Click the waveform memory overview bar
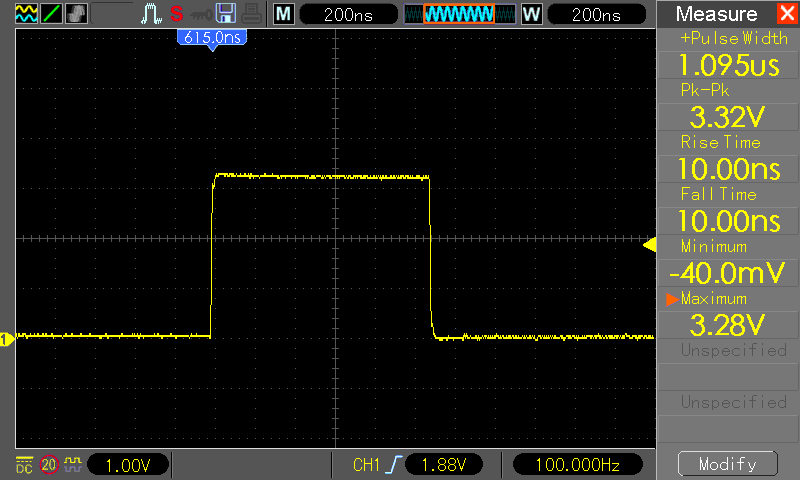This screenshot has height=480, width=800. coord(460,14)
